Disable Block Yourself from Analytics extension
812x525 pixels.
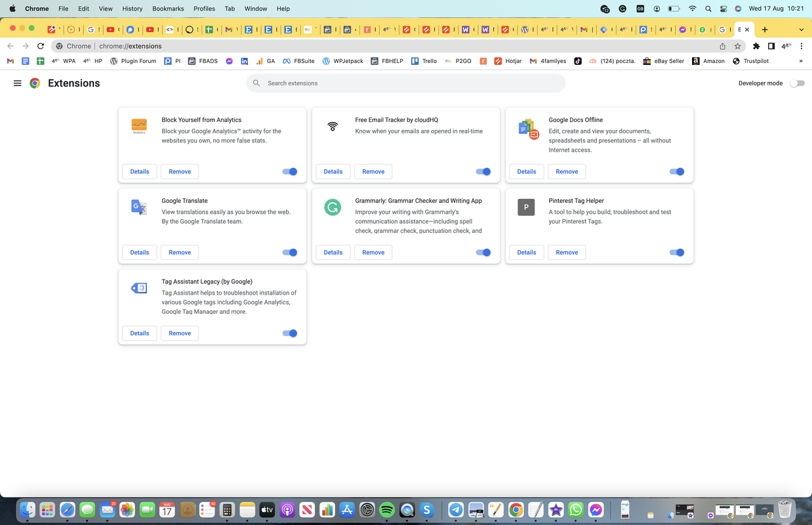290,171
